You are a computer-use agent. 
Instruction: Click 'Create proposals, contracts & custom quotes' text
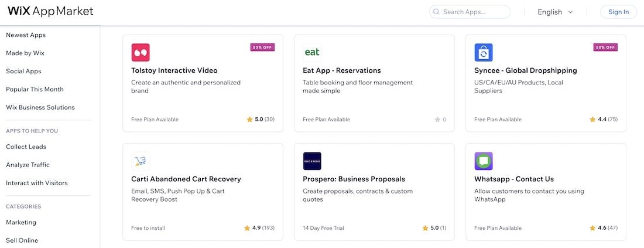tap(358, 195)
